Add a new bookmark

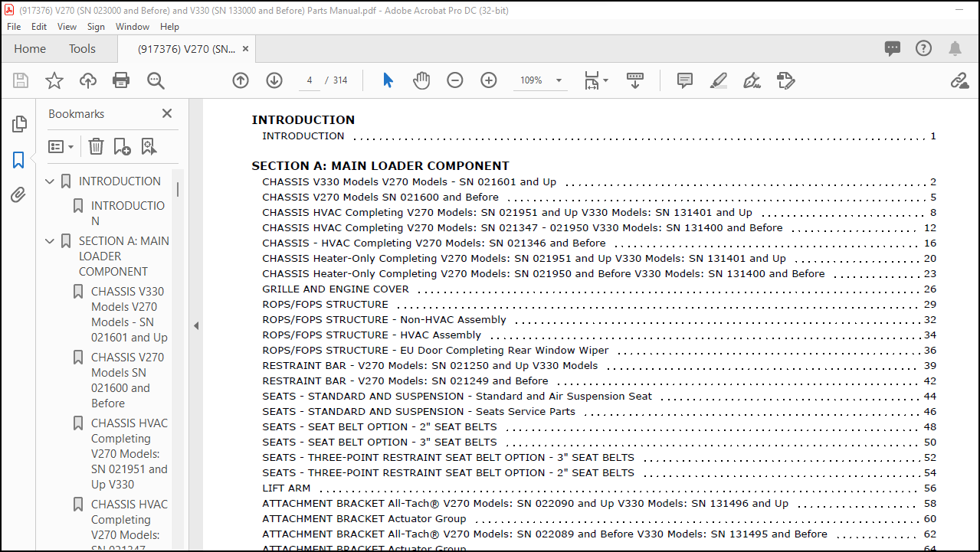click(x=122, y=146)
